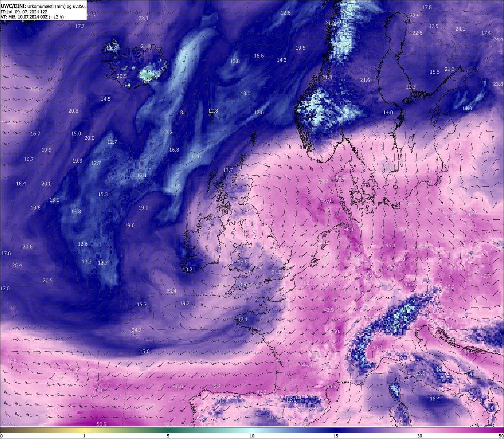Click the value 18.1 on the map
This screenshot has height=439, width=504.
pos(182,112)
